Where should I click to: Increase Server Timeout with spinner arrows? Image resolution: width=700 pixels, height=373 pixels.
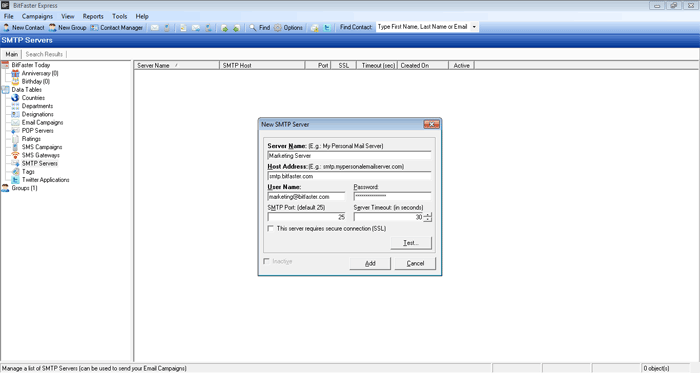point(428,215)
